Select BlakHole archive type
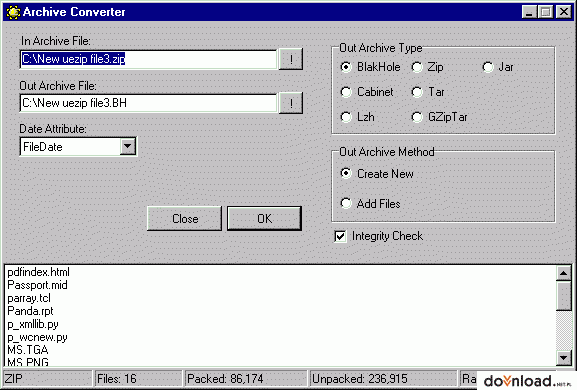 (370, 67)
